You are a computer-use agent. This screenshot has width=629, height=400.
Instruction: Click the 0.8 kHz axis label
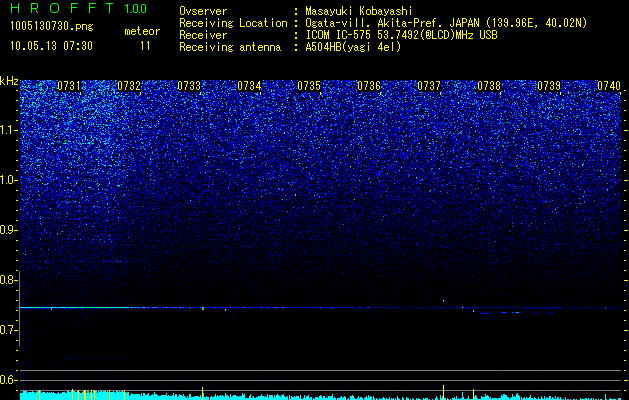pyautogui.click(x=9, y=280)
